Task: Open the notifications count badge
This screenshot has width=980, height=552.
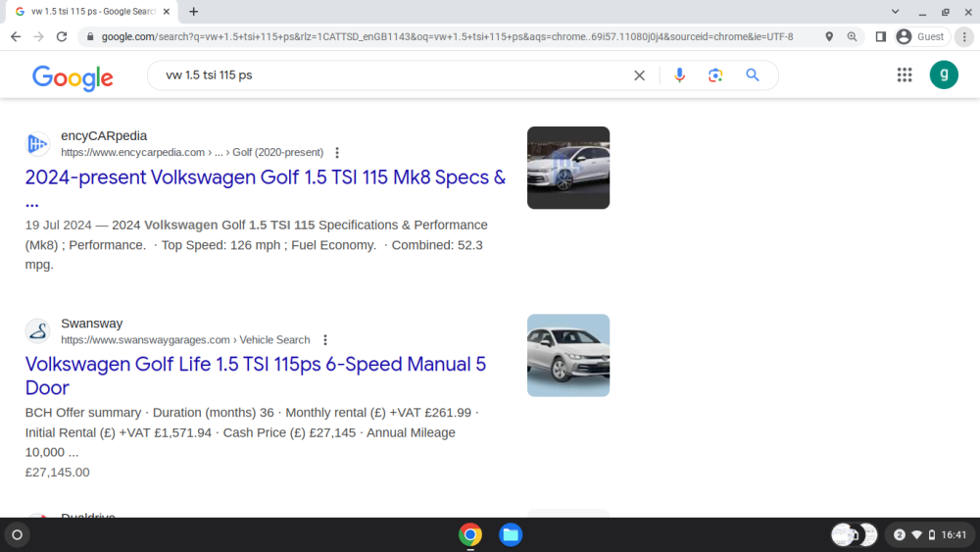Action: point(900,534)
